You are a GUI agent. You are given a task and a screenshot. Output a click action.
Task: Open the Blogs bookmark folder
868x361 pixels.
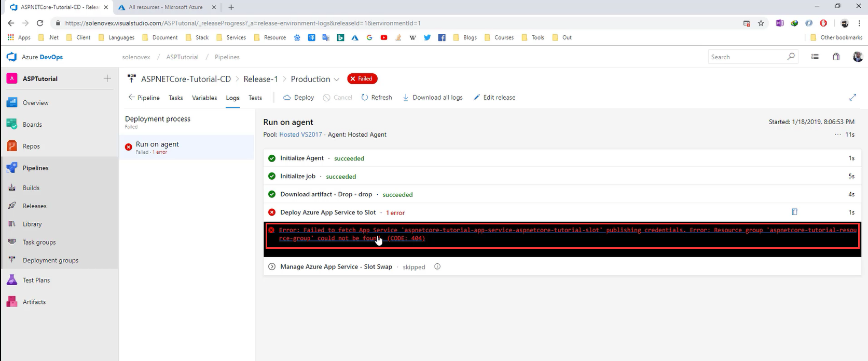(x=465, y=37)
